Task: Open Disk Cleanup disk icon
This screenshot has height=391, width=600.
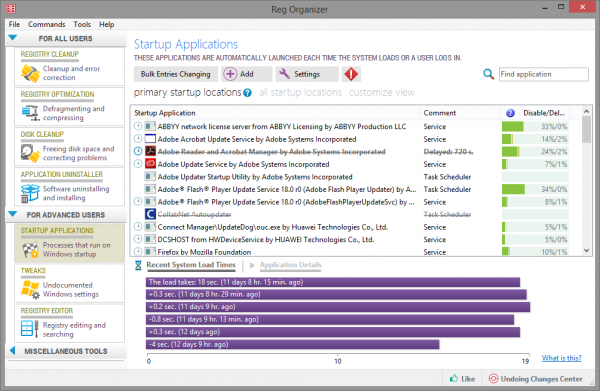Action: 30,153
